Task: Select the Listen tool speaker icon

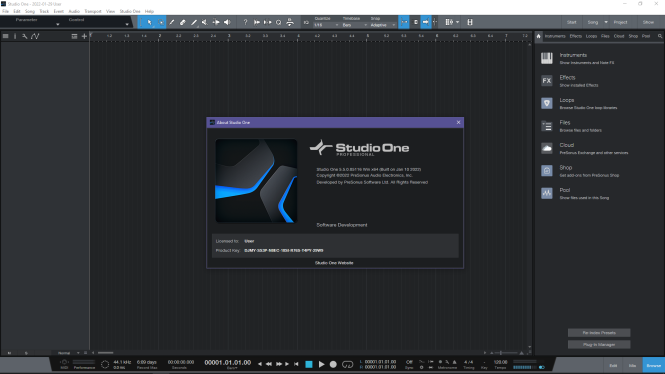Action: pyautogui.click(x=227, y=22)
